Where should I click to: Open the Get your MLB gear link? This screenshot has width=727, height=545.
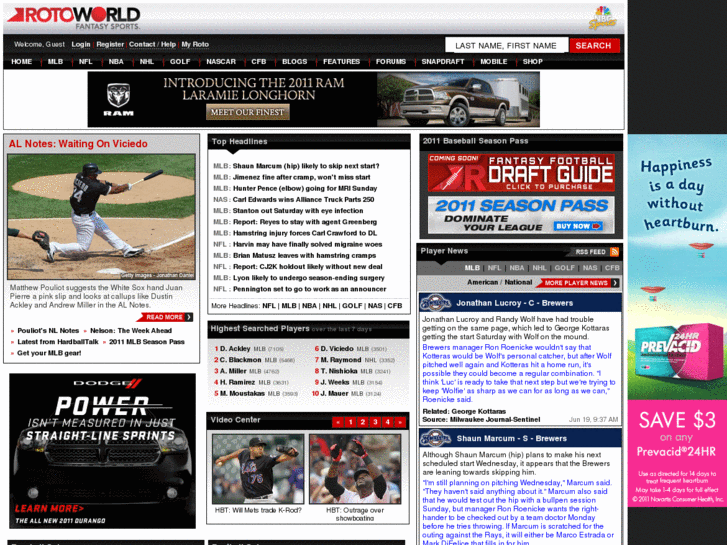click(49, 353)
